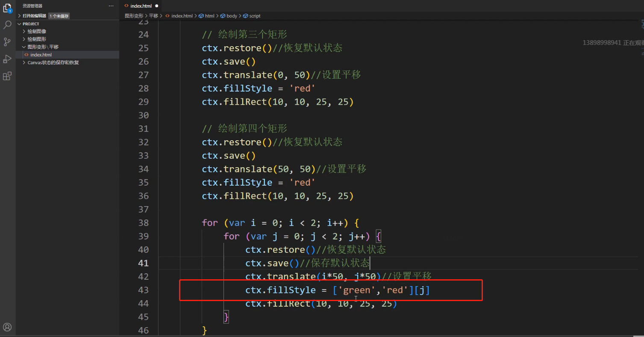Switch to the index.html editor tab
This screenshot has width=644, height=337.
point(141,6)
